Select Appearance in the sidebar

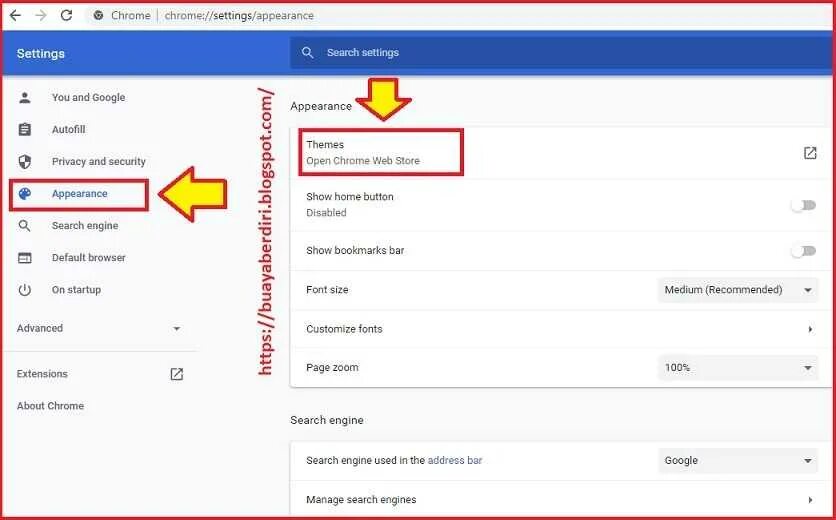coord(79,194)
